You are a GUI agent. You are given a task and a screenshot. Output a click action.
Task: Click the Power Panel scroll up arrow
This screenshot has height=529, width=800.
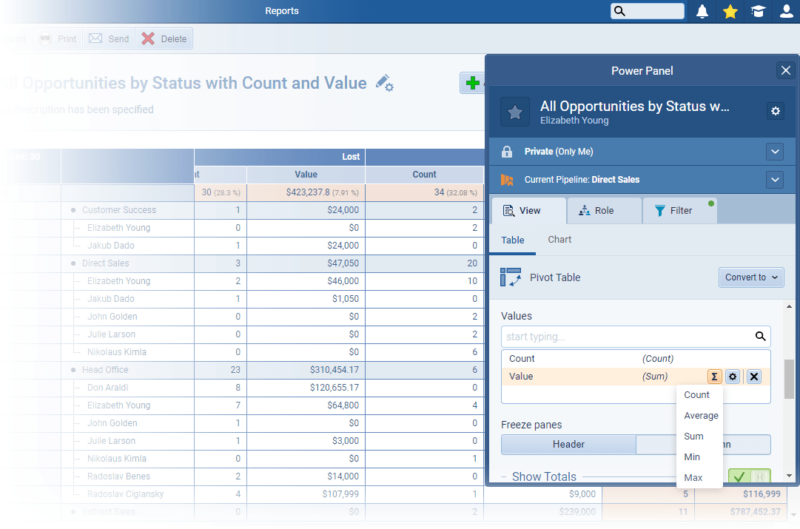(789, 307)
